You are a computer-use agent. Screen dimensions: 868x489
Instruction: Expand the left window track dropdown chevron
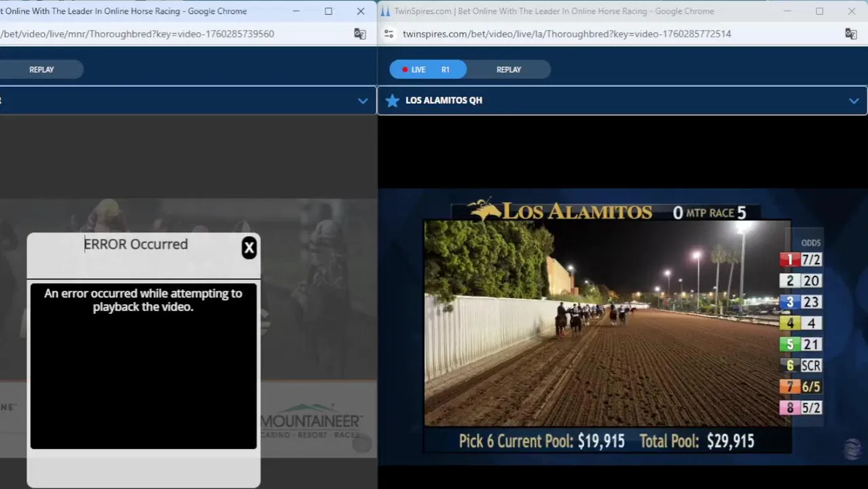[x=363, y=101]
